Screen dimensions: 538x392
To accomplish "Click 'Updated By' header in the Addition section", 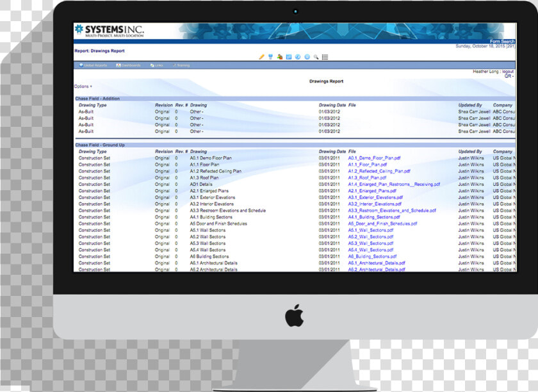I will pos(470,105).
